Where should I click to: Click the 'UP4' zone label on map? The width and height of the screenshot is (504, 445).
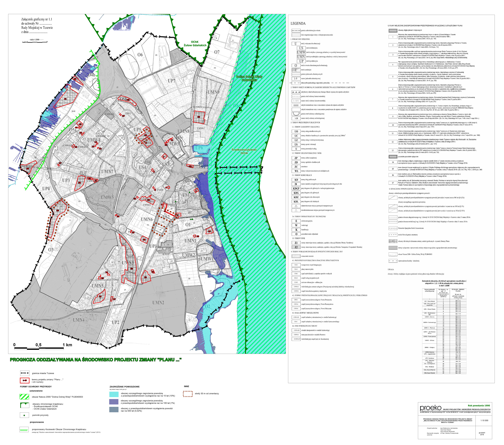coord(46,189)
